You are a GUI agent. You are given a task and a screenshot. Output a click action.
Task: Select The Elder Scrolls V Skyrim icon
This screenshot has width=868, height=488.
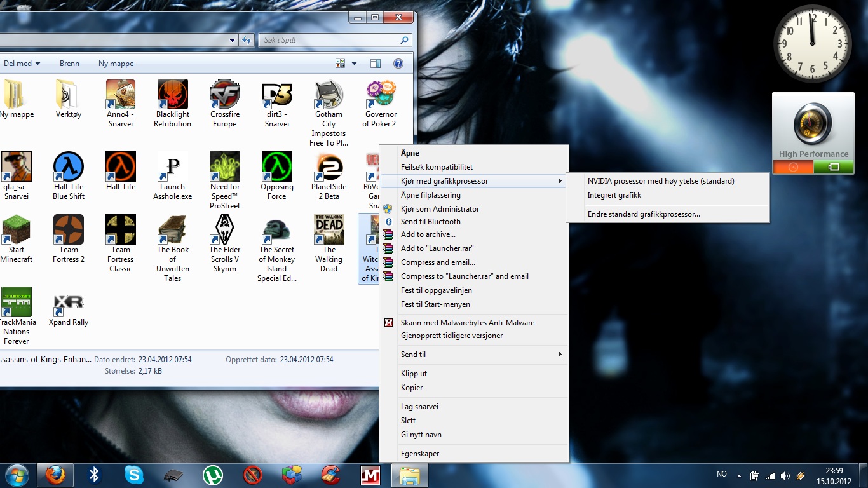[x=224, y=229]
